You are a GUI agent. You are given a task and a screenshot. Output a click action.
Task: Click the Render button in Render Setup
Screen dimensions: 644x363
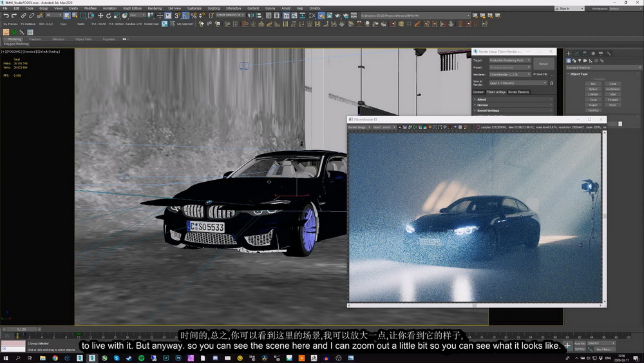544,64
